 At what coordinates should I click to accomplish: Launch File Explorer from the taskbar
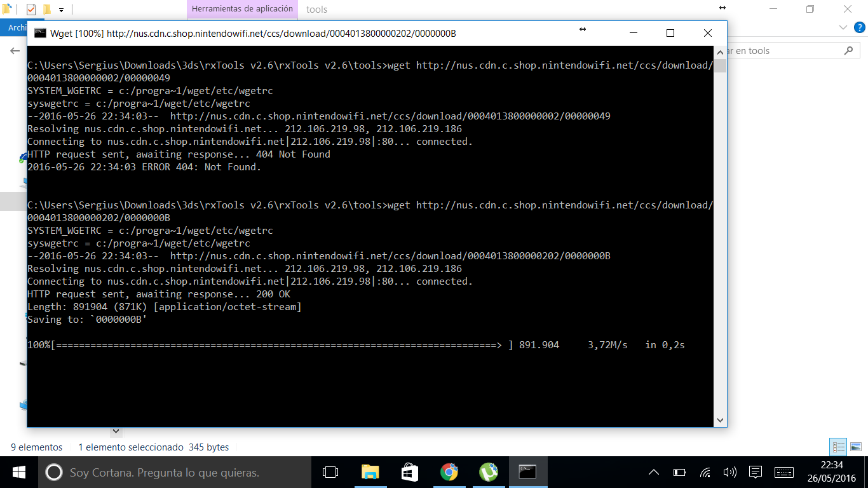370,472
